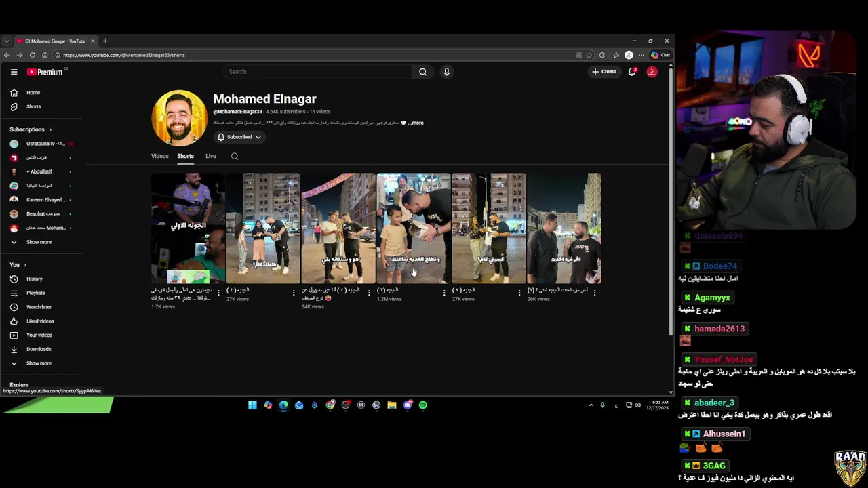Go back with the browser back arrow
This screenshot has width=868, height=488.
click(7, 55)
